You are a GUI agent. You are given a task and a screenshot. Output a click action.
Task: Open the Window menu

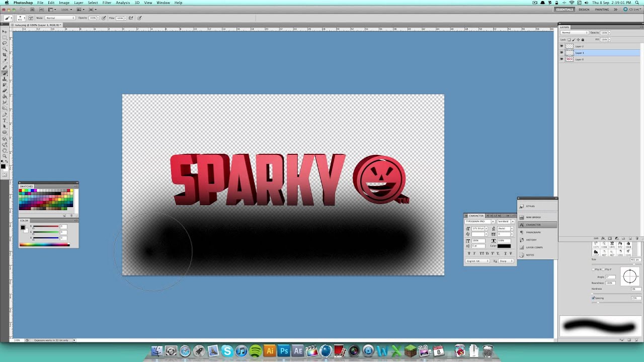(x=163, y=3)
